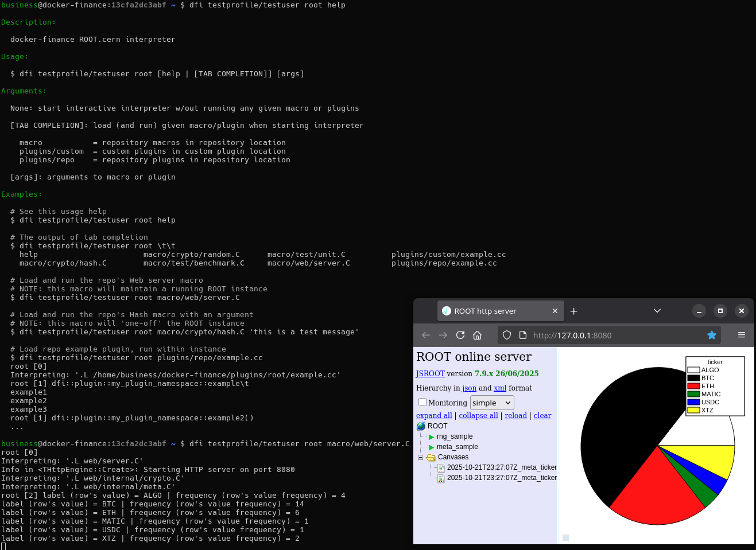Click the expand all link
This screenshot has width=756, height=550.
coord(434,416)
